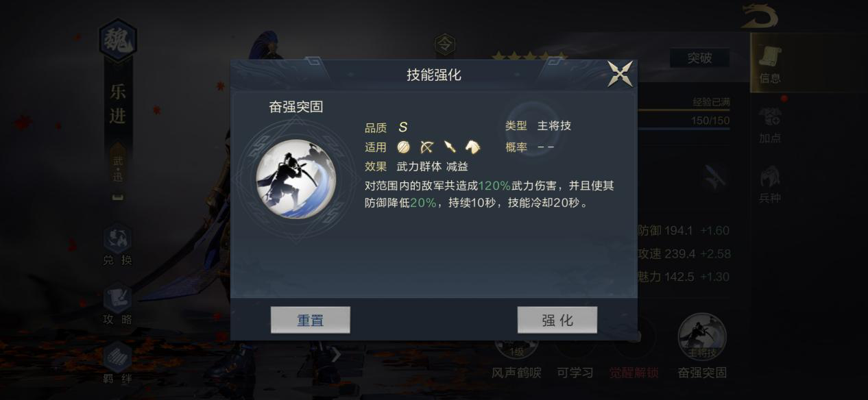Click the spear troop-type icon in 适用 row
This screenshot has height=400, width=868.
(450, 147)
